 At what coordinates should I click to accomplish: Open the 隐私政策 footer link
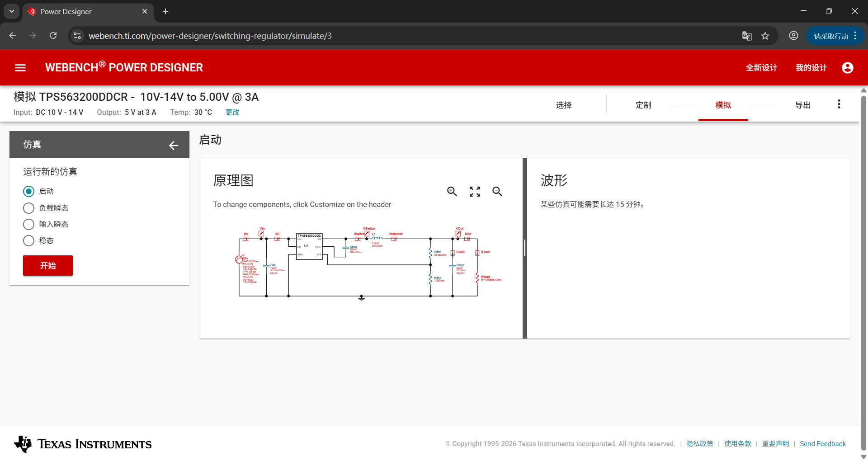coord(699,444)
